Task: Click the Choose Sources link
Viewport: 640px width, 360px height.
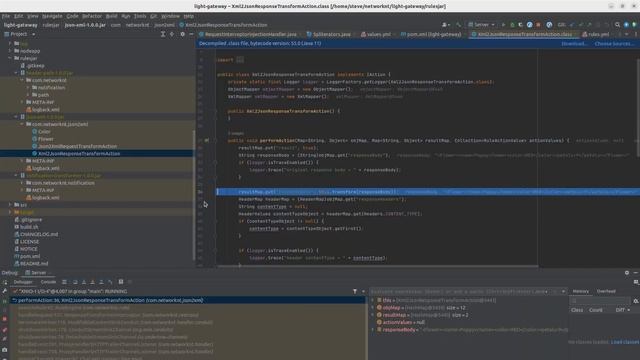Action: pos(614,44)
